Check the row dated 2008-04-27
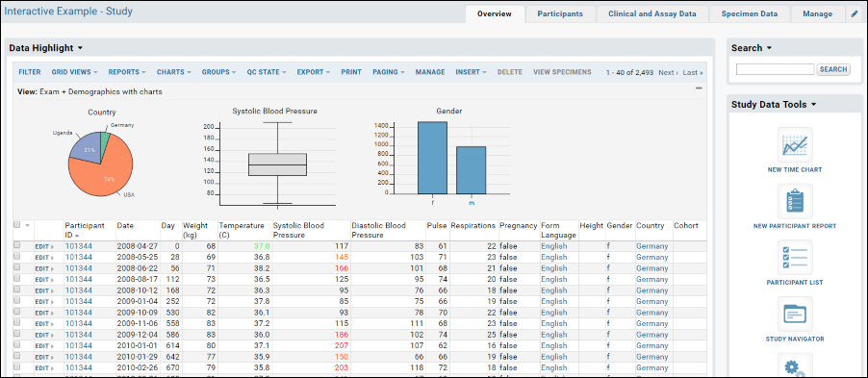The height and width of the screenshot is (378, 868). [16, 245]
